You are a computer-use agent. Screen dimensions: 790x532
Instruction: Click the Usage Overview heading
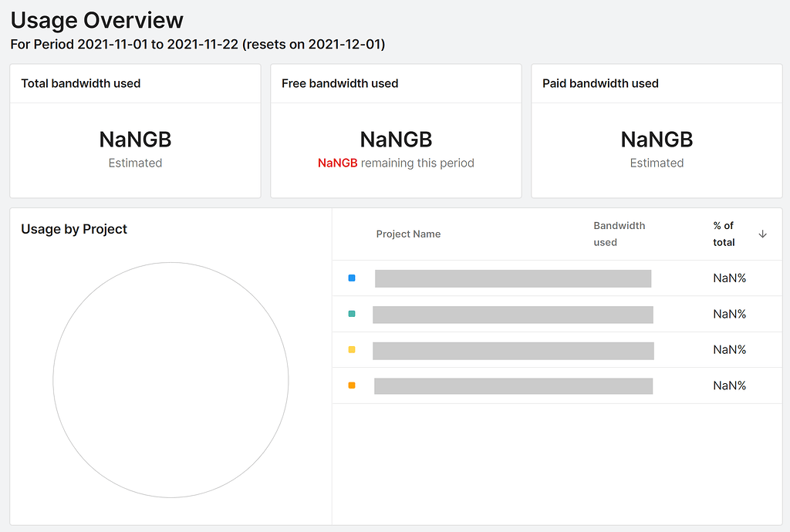click(x=97, y=20)
